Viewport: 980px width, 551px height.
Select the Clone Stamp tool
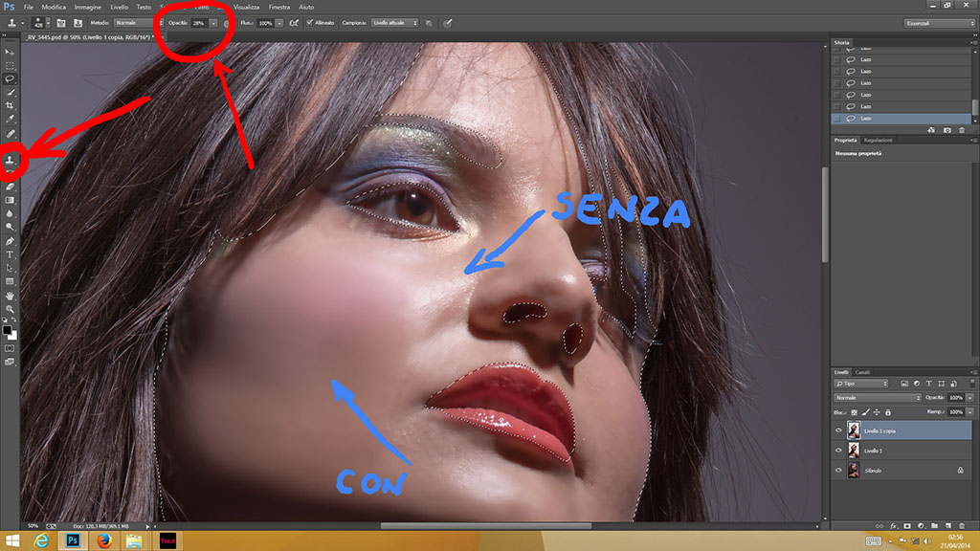tap(11, 160)
